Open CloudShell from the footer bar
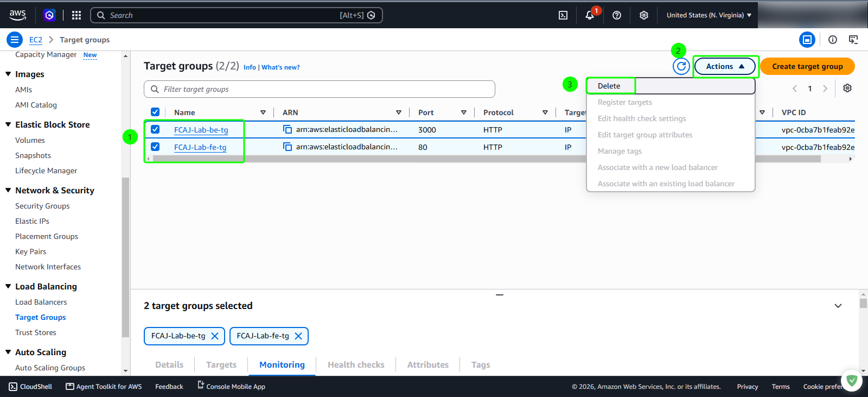The image size is (868, 397). 30,387
